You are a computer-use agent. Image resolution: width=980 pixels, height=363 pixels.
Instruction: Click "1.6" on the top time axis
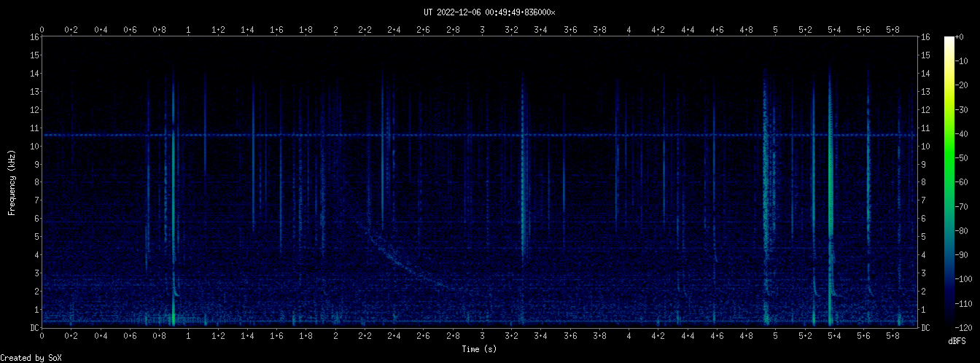click(x=276, y=30)
